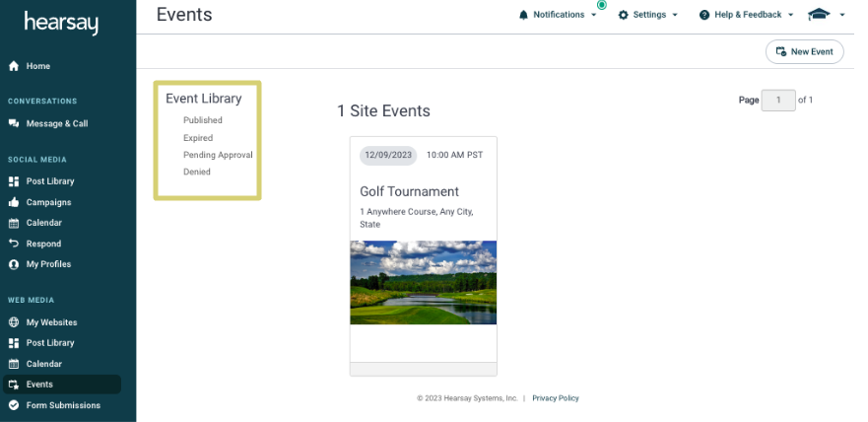Filter Event Library by Expired
Screen dimensions: 868x422
[198, 138]
